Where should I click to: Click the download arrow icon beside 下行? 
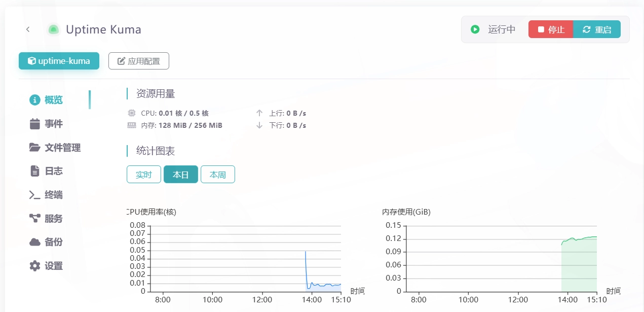[259, 125]
